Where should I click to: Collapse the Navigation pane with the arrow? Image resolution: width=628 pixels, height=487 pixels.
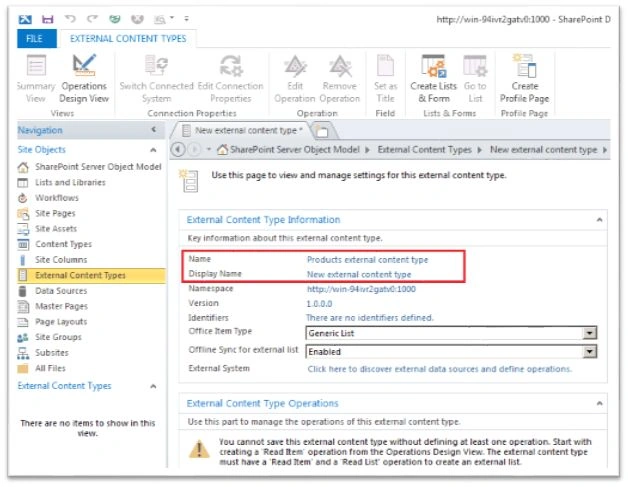(154, 130)
